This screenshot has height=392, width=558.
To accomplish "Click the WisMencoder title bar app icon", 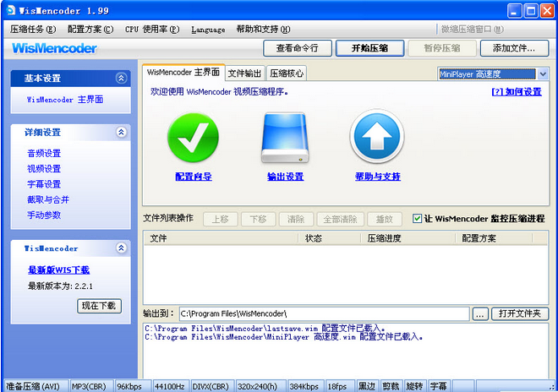I will 11,10.
